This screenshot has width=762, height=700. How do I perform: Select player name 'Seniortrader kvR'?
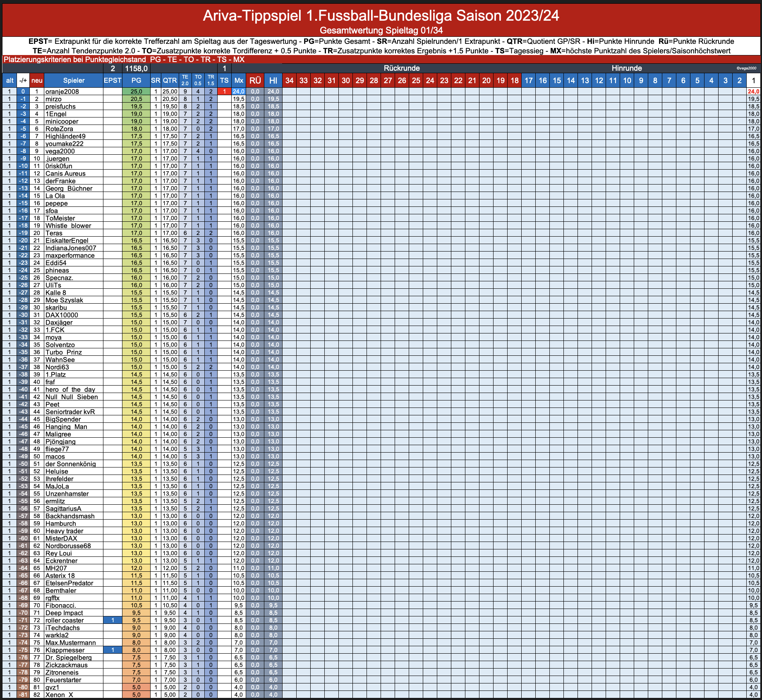click(70, 412)
